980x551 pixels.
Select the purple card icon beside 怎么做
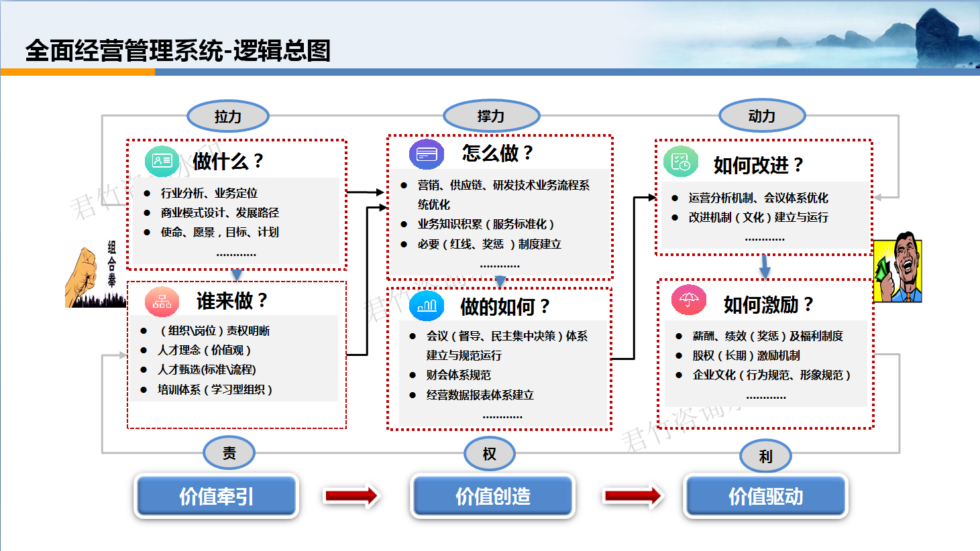click(x=427, y=154)
